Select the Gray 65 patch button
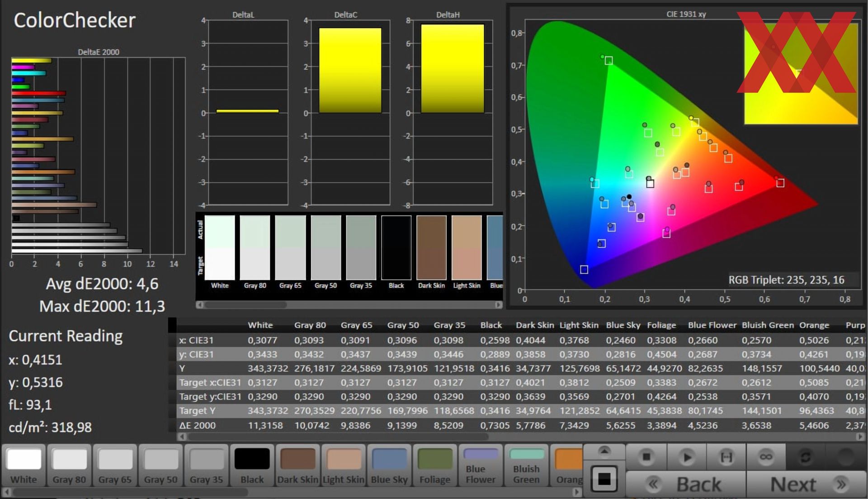This screenshot has height=499, width=868. click(x=115, y=466)
